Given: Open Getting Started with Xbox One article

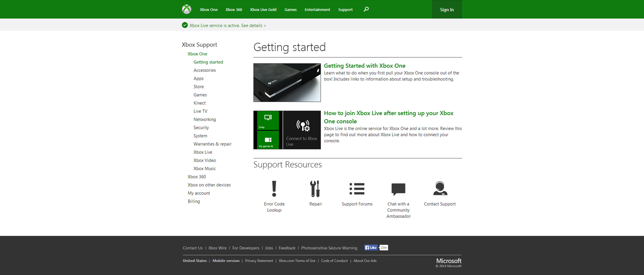Looking at the screenshot, I should pos(365,66).
